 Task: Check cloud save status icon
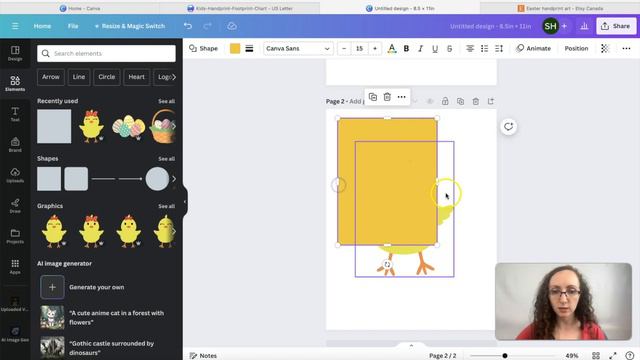(232, 26)
